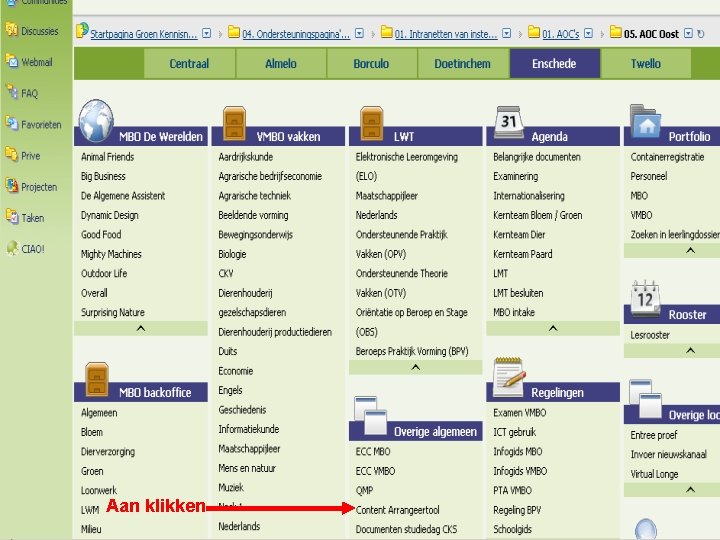
Task: Open the Entree proef link
Action: pos(654,435)
